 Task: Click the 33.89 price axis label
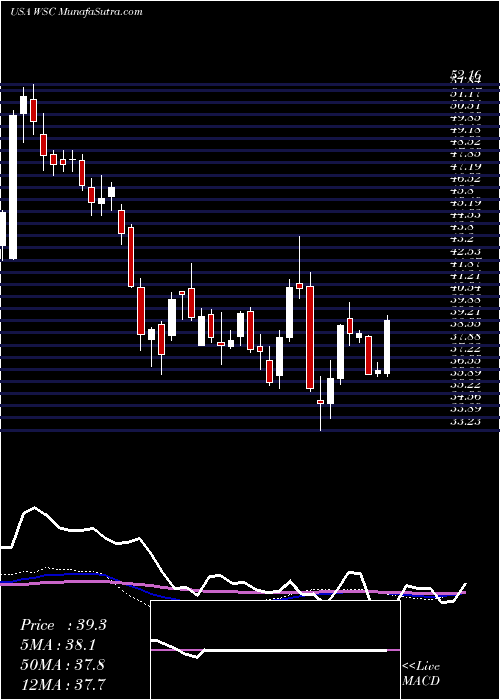(466, 408)
